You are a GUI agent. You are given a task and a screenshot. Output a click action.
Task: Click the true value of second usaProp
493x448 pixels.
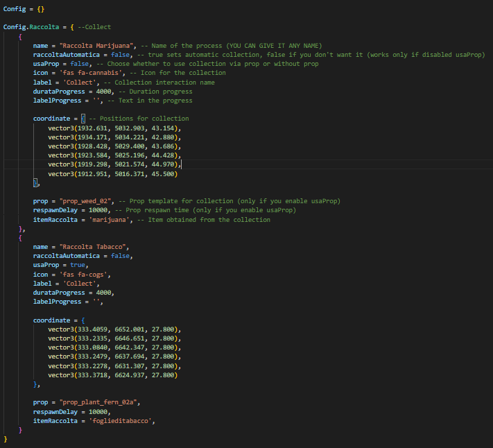78,265
